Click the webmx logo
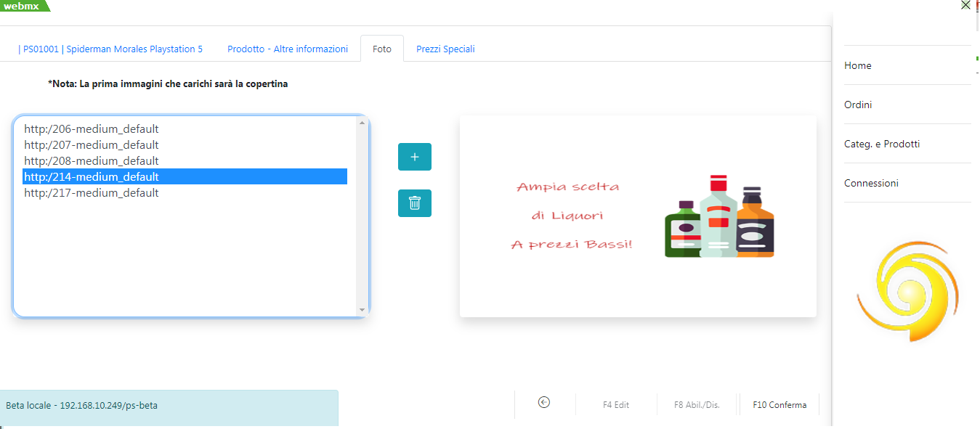The image size is (980, 429). [23, 6]
